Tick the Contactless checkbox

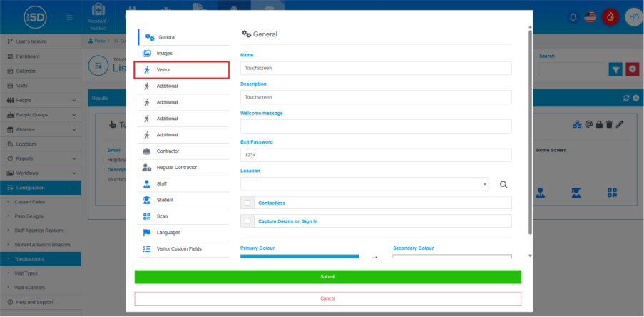pos(247,203)
